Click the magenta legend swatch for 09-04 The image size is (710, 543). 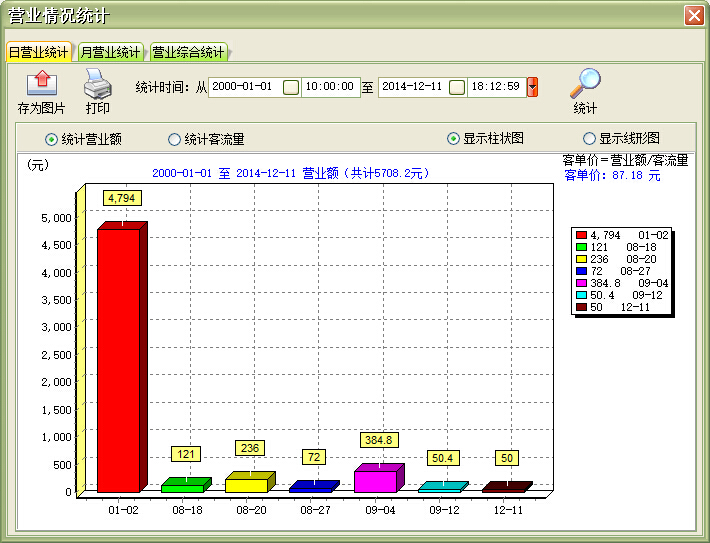[x=581, y=283]
